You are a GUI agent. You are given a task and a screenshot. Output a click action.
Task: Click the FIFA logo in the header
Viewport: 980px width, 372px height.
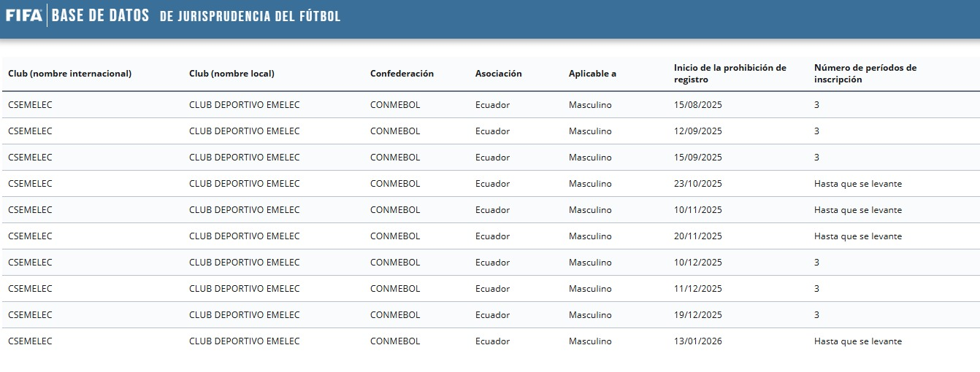click(24, 15)
